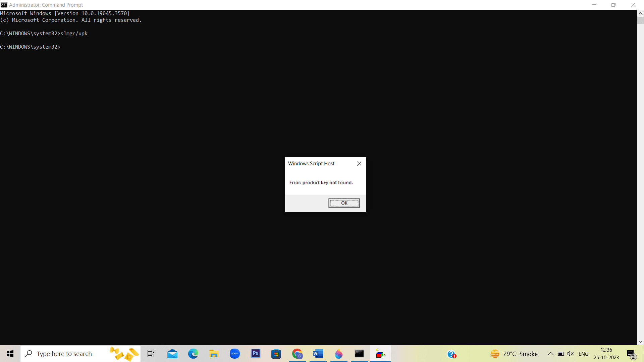Launch Zoom from the taskbar

(235, 354)
